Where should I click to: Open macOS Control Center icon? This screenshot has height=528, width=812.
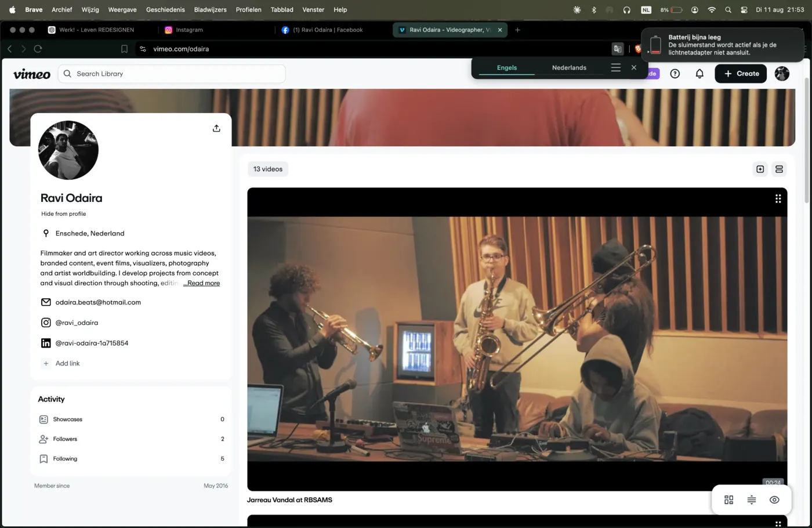point(744,10)
